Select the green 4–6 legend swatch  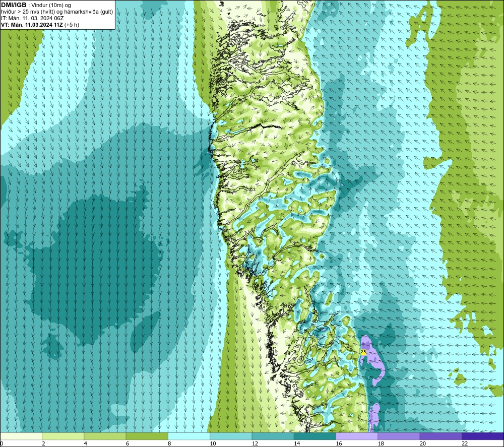(x=105, y=436)
